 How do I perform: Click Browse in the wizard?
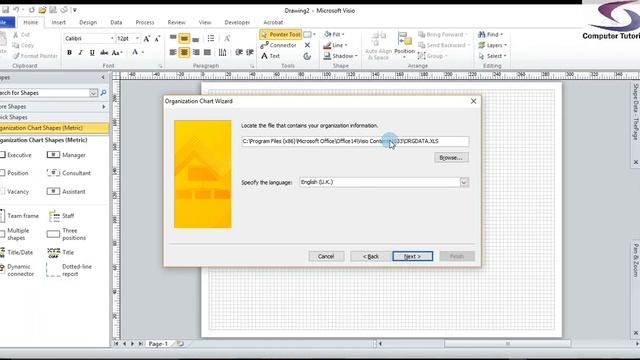(x=451, y=158)
